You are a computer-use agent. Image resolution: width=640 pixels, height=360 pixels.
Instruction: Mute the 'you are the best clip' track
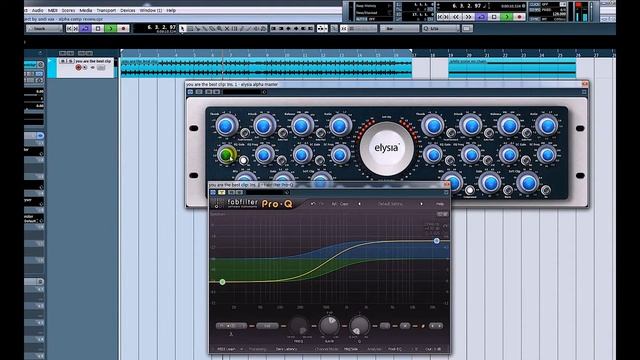click(x=63, y=61)
